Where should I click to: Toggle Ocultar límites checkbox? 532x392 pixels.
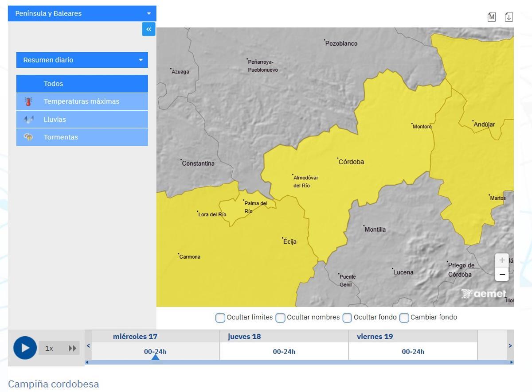pos(220,318)
